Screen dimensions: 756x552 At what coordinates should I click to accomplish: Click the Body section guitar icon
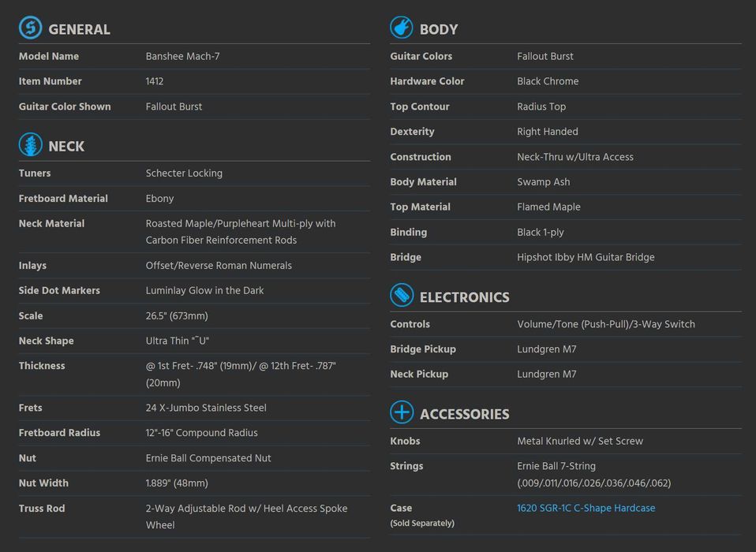[x=402, y=28]
